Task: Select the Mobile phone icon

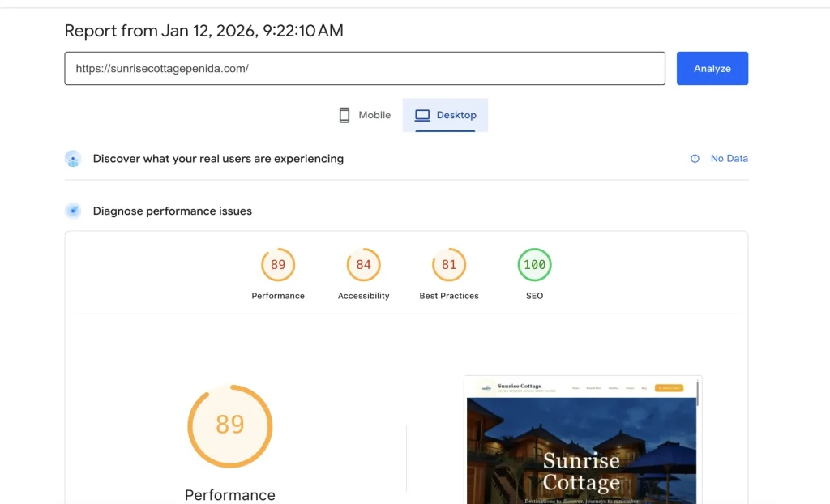Action: point(344,114)
